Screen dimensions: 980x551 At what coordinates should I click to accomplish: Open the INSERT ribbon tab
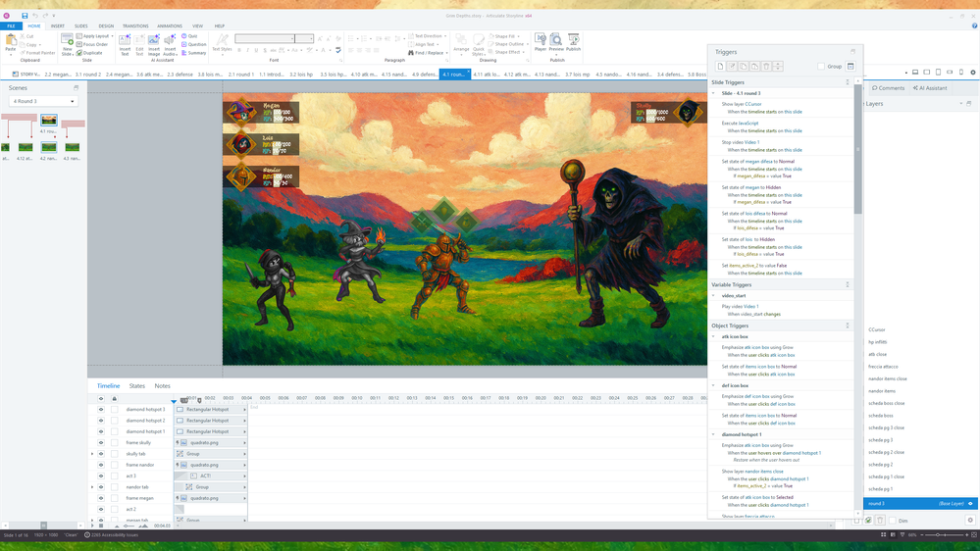pos(58,26)
